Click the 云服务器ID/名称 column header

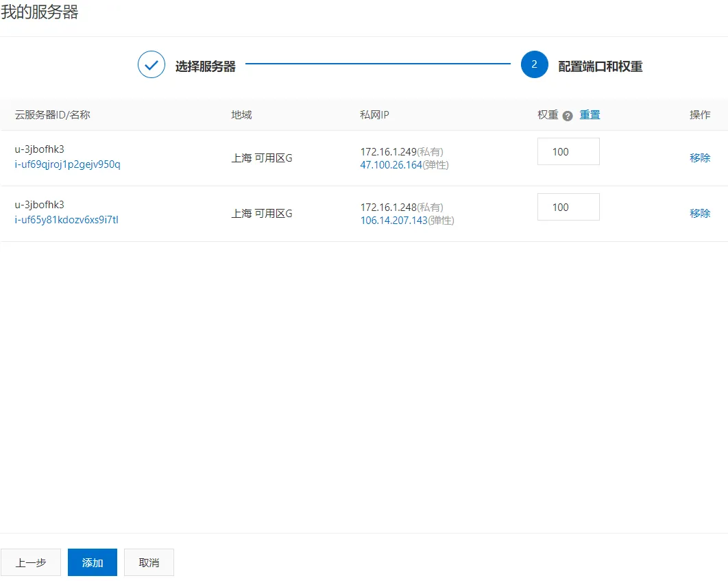(53, 114)
